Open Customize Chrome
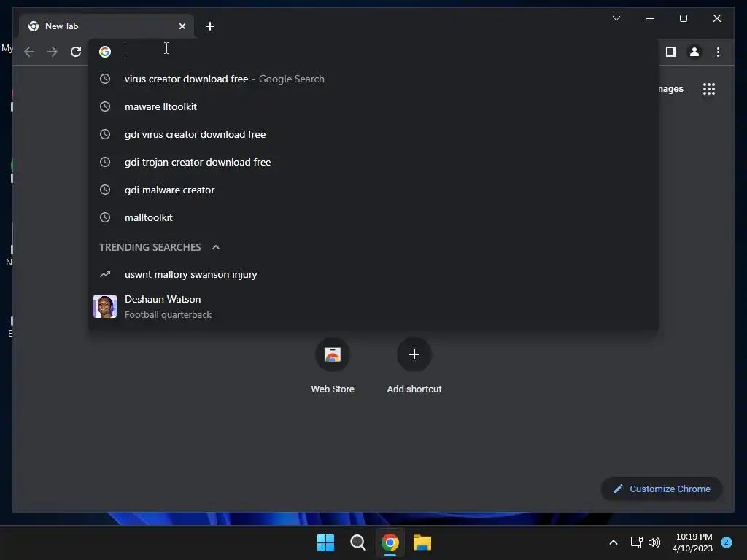The image size is (747, 560). 662,489
